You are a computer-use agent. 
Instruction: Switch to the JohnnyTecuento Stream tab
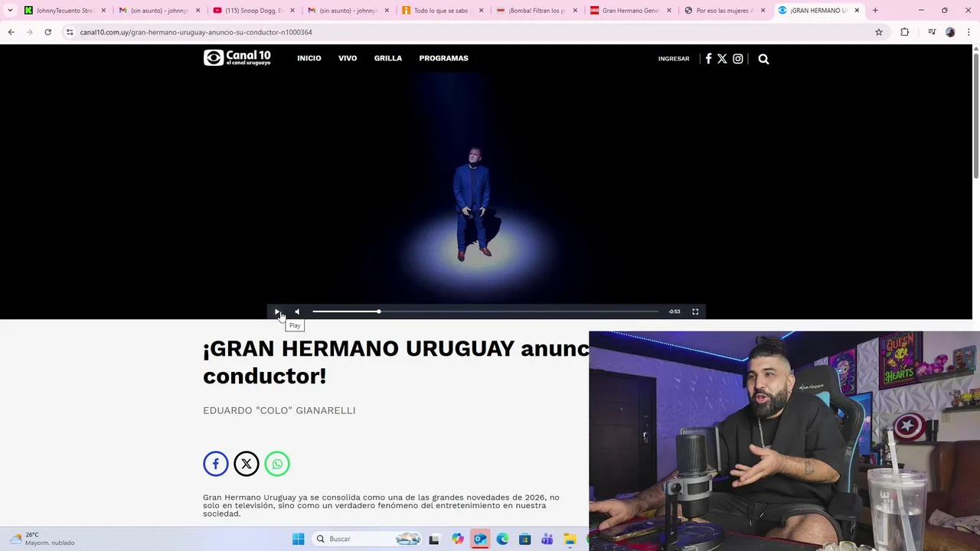point(64,10)
